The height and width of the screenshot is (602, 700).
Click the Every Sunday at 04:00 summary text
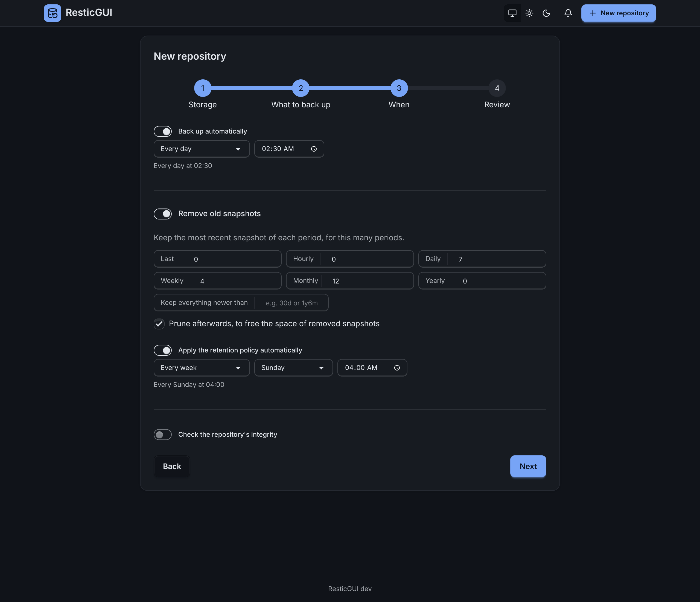point(189,385)
